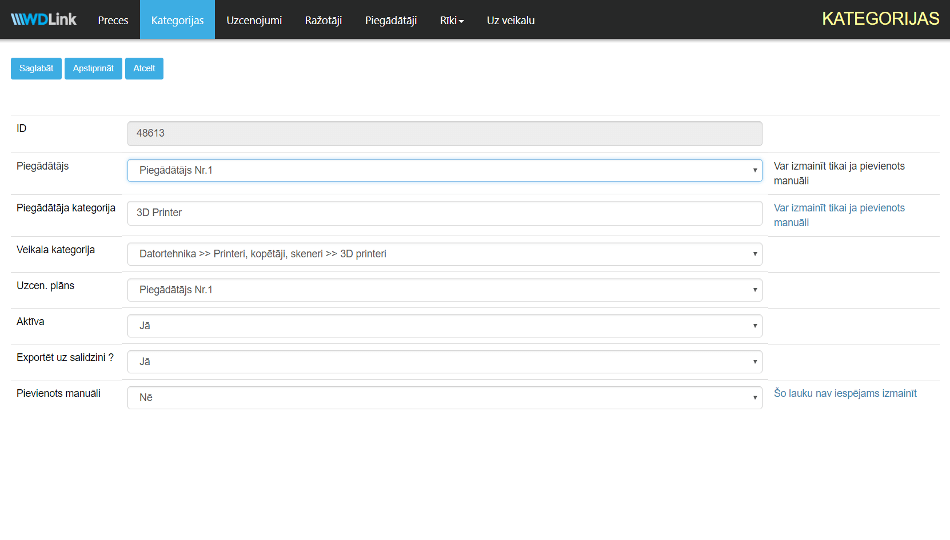The width and height of the screenshot is (950, 540).
Task: Click the Uz veikalu link
Action: [510, 20]
